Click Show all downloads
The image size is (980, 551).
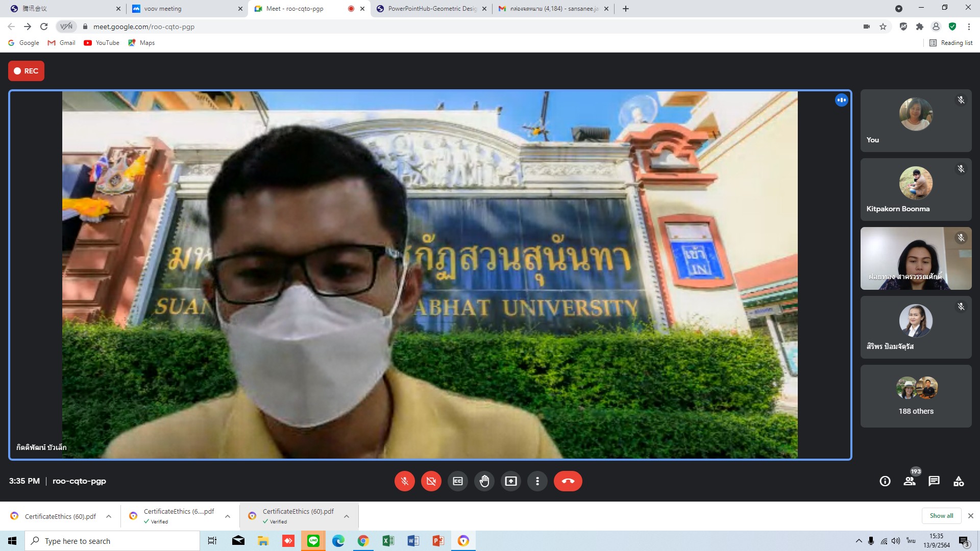coord(941,516)
